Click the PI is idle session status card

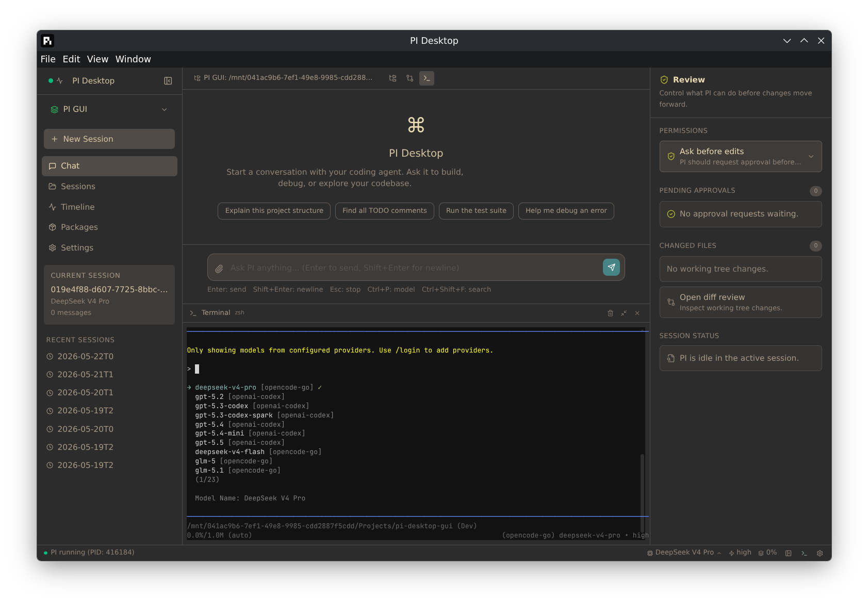coord(741,358)
